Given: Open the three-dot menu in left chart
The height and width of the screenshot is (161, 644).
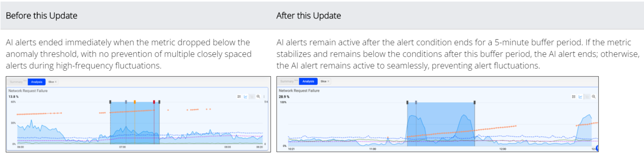Looking at the screenshot, I should click(264, 97).
